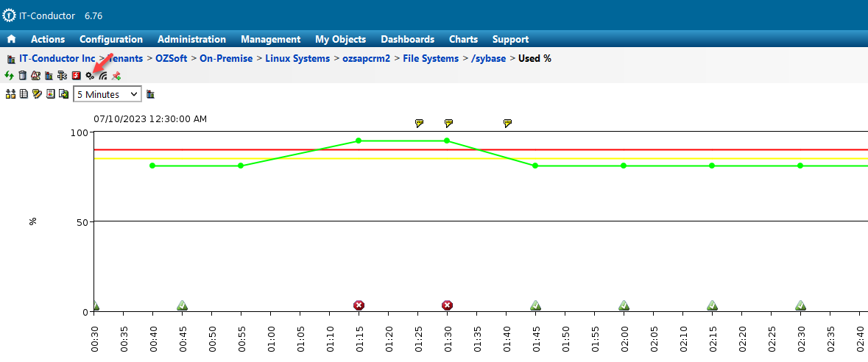
Task: Click the yellow note flag above 01:40
Action: 507,123
